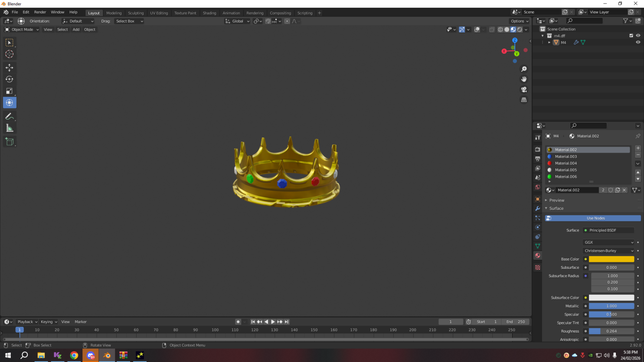Screen dimensions: 644x362
Task: Click the End frame field
Action: (515, 322)
